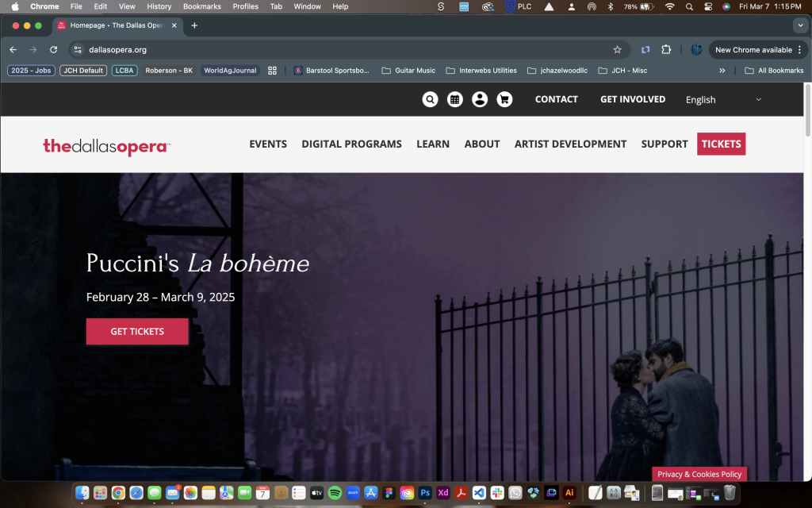Expand the hidden bookmarks overflow chevron

coord(722,71)
